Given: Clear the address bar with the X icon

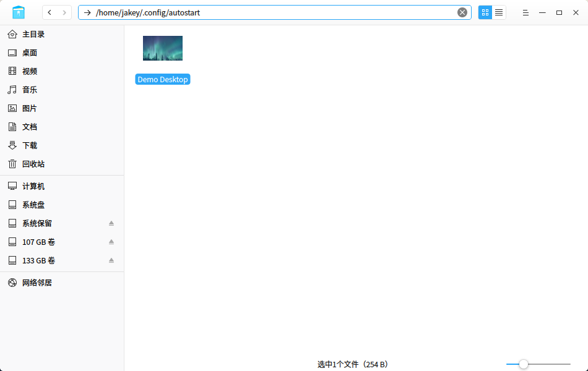Looking at the screenshot, I should (462, 12).
